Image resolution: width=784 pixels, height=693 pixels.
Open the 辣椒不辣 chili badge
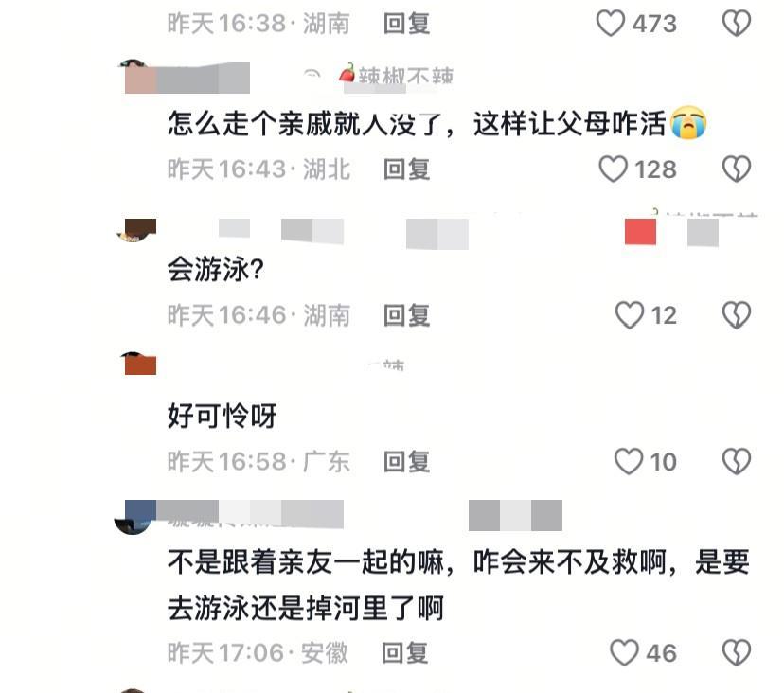[396, 76]
